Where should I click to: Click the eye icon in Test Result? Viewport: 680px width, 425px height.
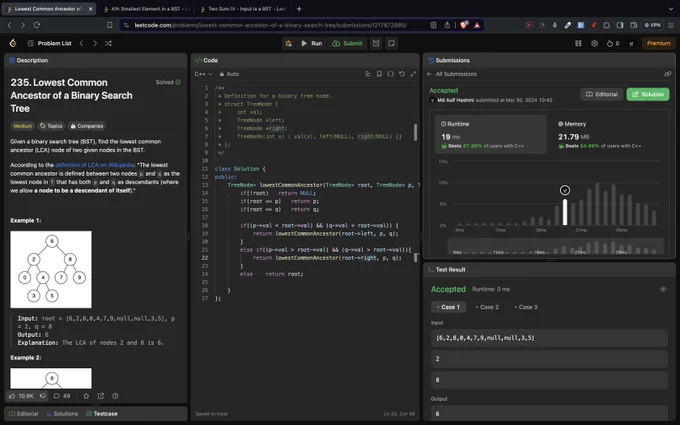tap(663, 289)
